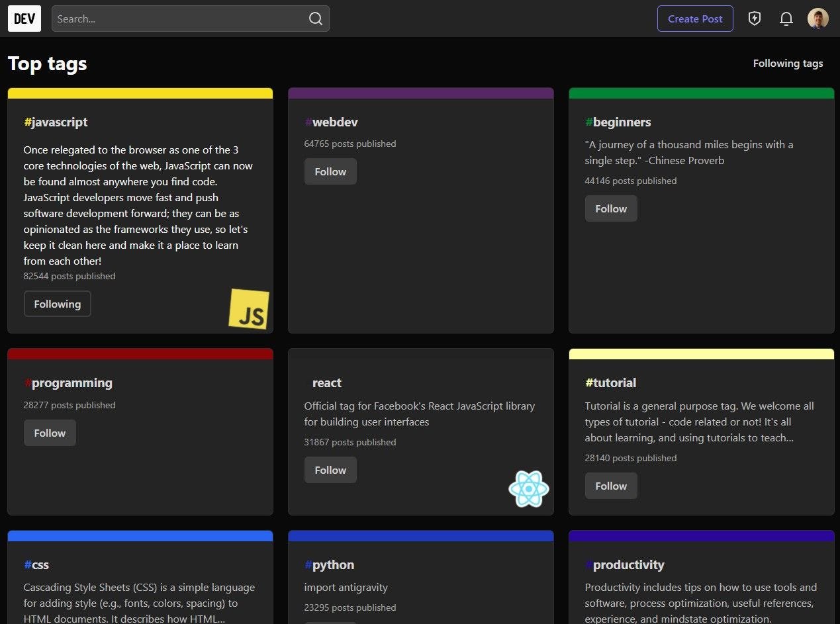Open the #css tag

pos(36,564)
